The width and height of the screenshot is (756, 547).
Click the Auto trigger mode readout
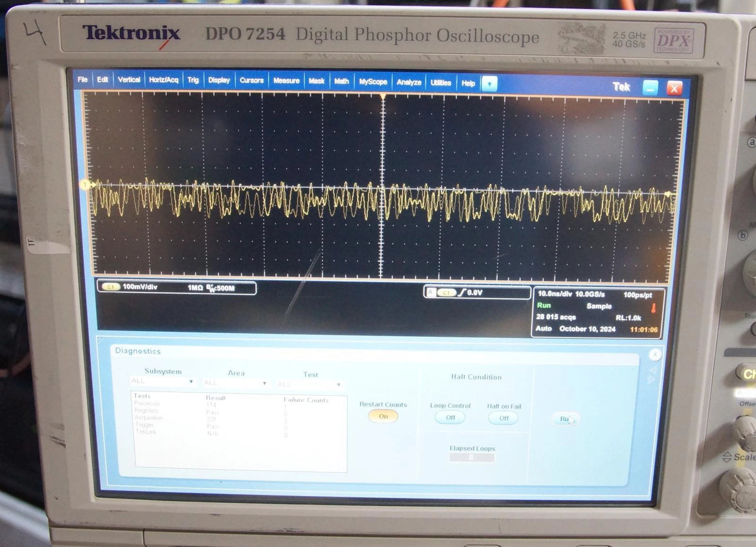tap(544, 329)
